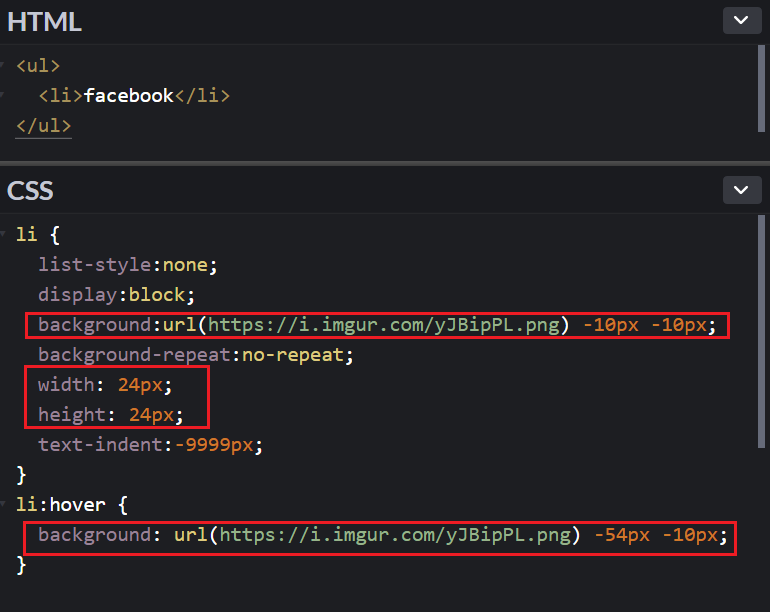
Task: Place cursor in the word facebook
Action: pyautogui.click(x=129, y=96)
